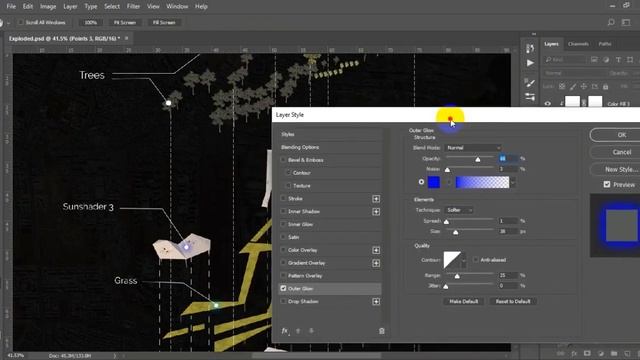
Task: Click the New Style button
Action: (621, 169)
